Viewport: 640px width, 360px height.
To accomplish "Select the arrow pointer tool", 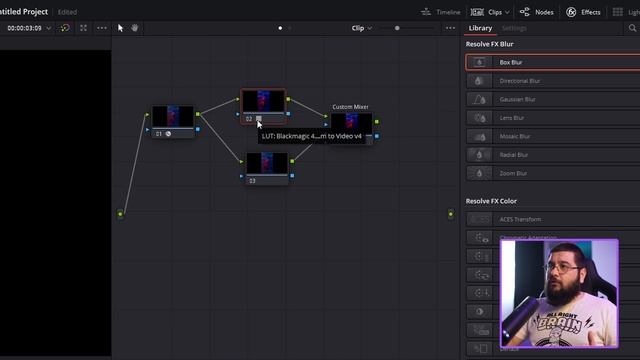I will pyautogui.click(x=120, y=28).
